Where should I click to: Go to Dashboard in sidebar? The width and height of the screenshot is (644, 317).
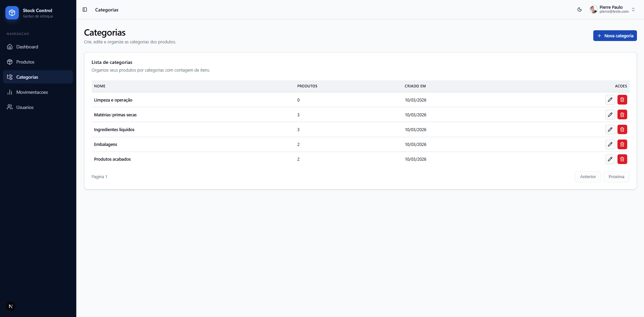click(x=27, y=47)
